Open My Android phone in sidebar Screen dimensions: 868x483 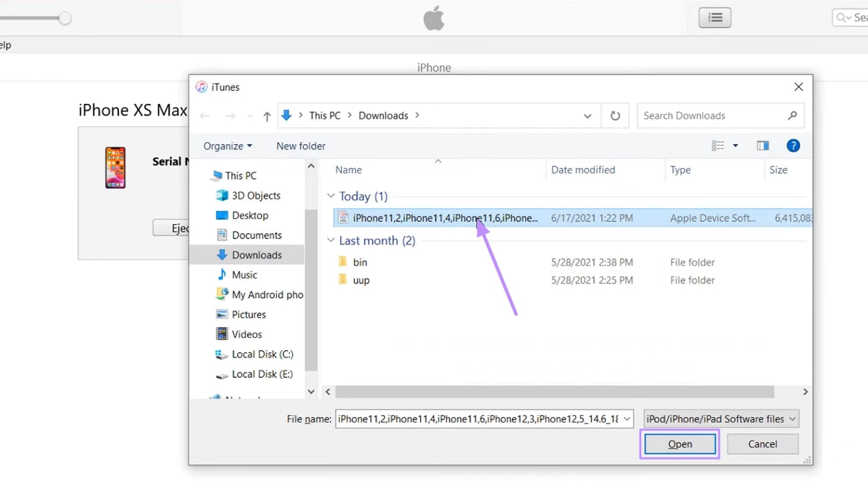(x=259, y=294)
